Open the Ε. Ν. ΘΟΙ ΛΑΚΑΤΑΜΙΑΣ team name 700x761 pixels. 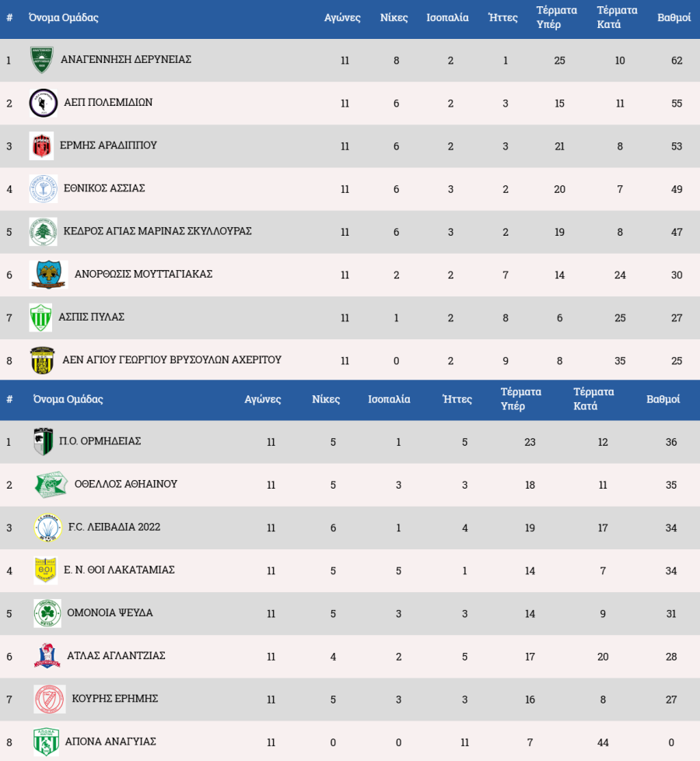[x=120, y=570]
